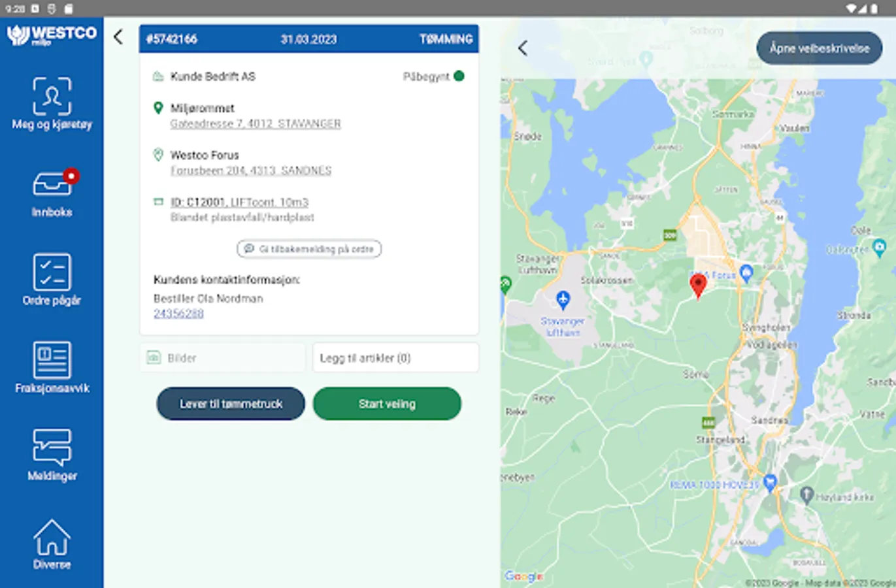Click the TØMMING header label
The image size is (896, 588).
pyautogui.click(x=446, y=39)
